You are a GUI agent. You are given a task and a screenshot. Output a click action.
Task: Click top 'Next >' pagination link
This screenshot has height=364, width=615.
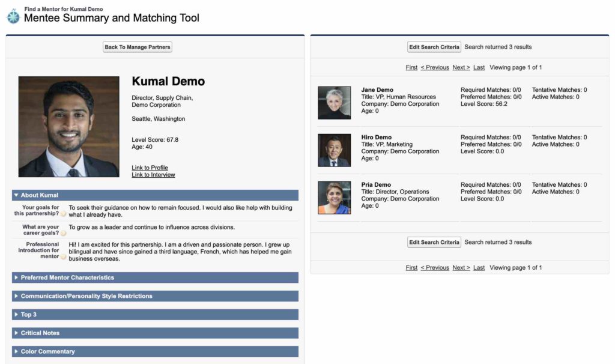pos(461,67)
